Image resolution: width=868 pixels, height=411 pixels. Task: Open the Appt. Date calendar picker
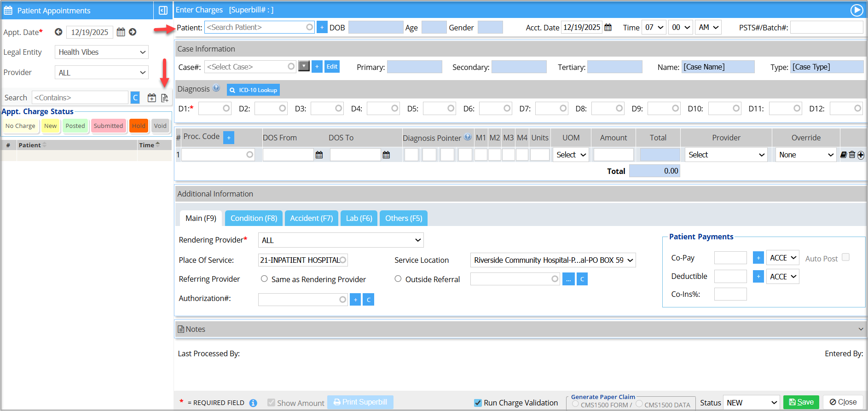[x=121, y=32]
